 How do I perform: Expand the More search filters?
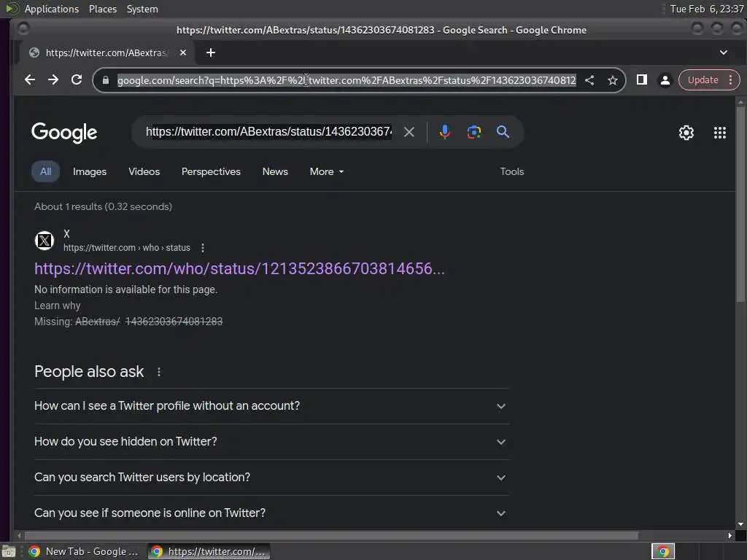327,171
